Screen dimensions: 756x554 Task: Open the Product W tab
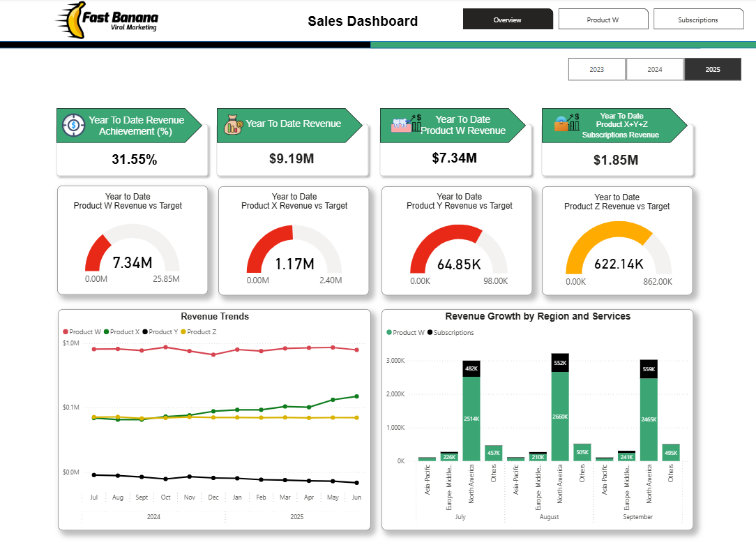603,20
